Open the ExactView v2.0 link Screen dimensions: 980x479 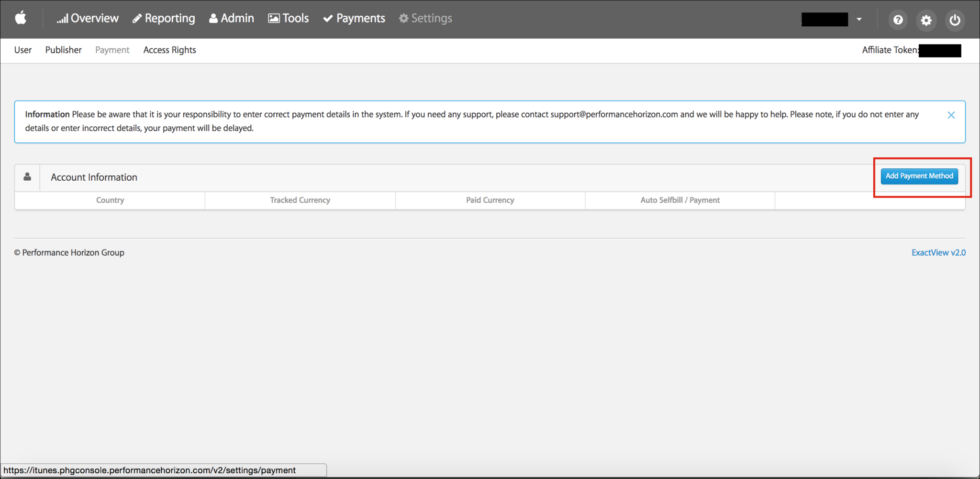(938, 252)
